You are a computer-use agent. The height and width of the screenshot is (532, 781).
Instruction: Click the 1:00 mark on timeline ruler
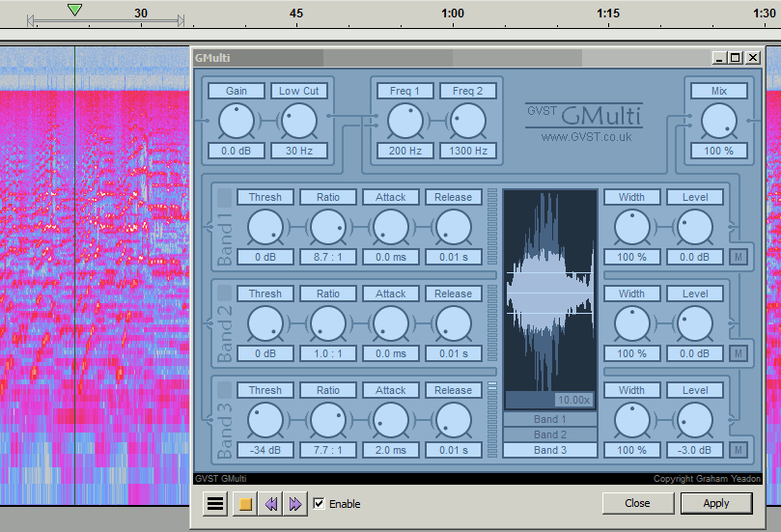[x=452, y=13]
